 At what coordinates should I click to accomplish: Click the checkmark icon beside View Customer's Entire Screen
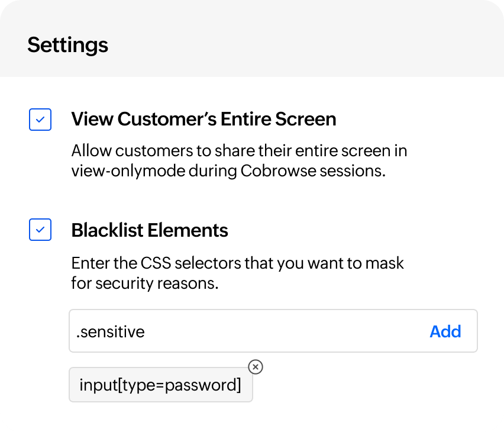(40, 119)
